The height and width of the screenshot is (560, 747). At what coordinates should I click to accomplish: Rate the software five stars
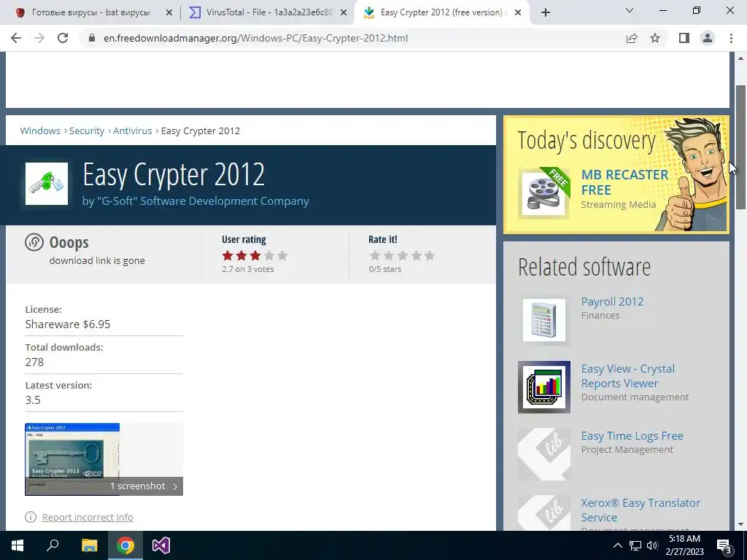click(x=430, y=256)
